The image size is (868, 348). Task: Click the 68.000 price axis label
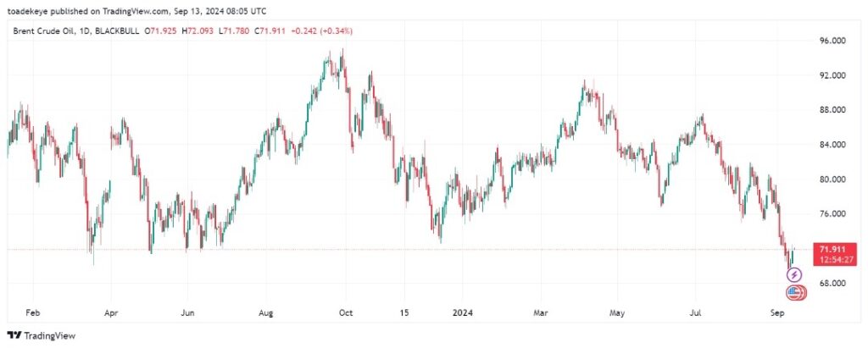point(832,284)
